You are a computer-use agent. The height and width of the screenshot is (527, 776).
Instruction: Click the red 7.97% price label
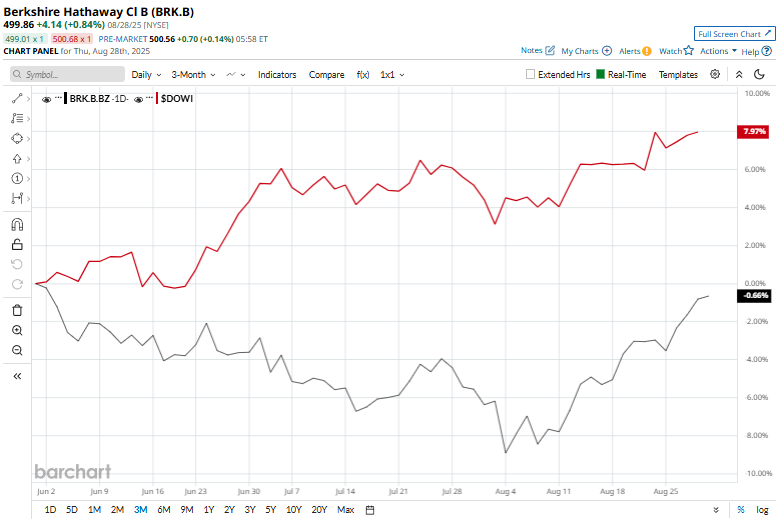click(754, 132)
